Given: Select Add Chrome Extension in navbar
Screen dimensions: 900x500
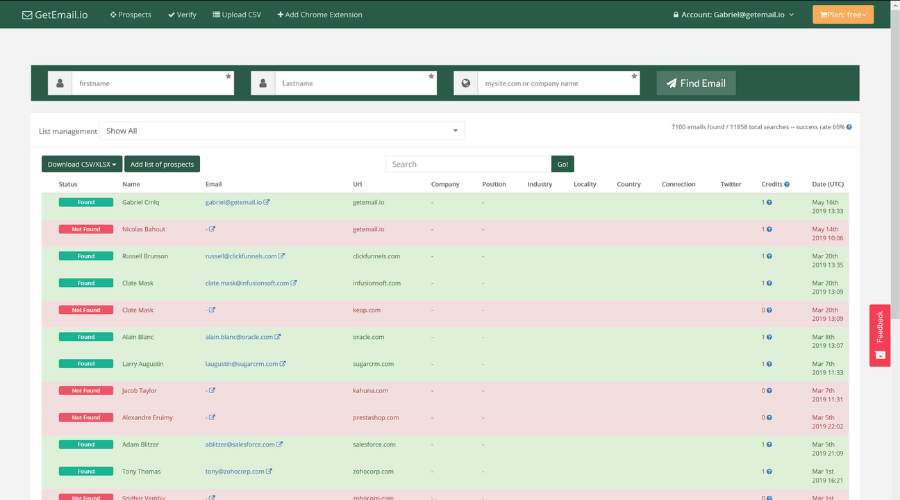Looking at the screenshot, I should coord(320,15).
